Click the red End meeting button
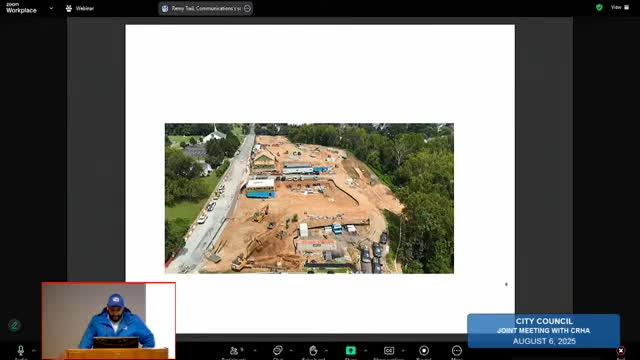 point(620,351)
